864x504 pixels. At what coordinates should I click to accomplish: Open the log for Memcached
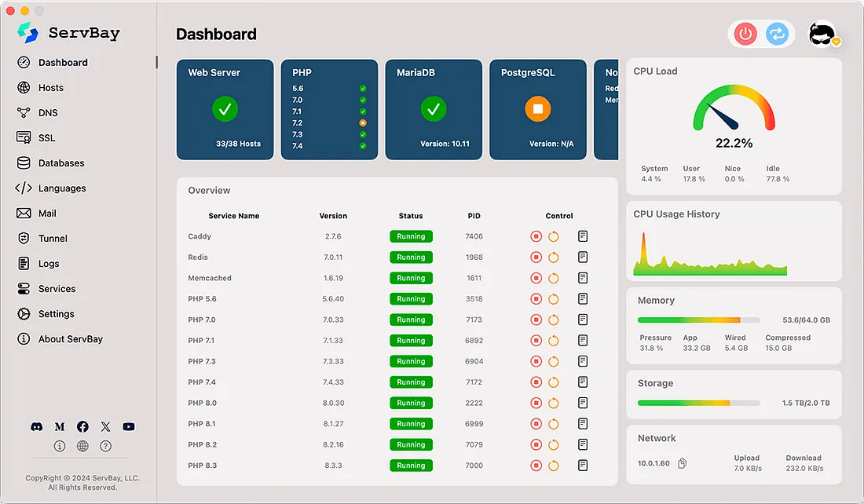pyautogui.click(x=583, y=278)
